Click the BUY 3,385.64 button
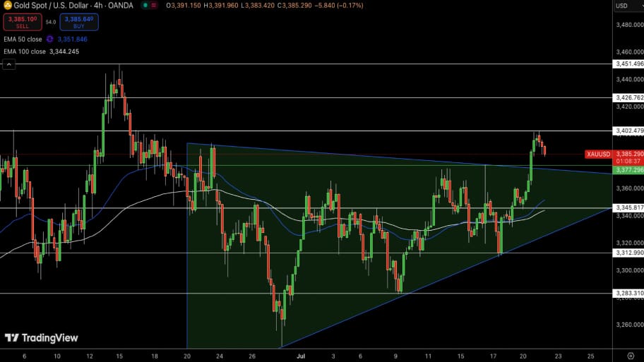Screen dimensions: 644x362 pos(79,22)
